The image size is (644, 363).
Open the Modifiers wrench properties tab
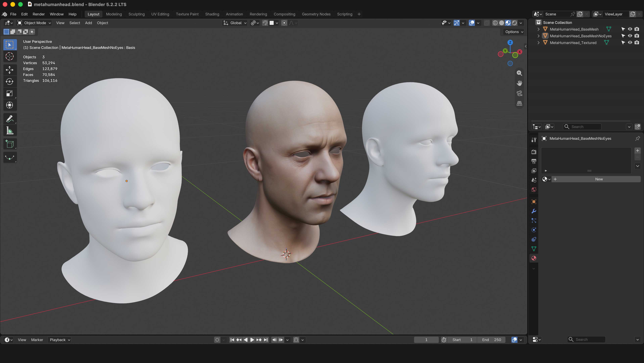click(x=534, y=211)
